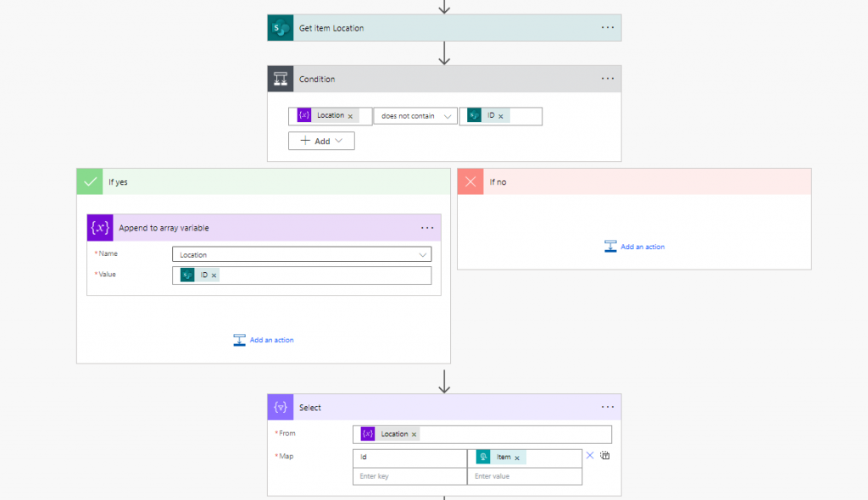The width and height of the screenshot is (868, 500).
Task: Click the Select data operation icon
Action: tap(280, 408)
